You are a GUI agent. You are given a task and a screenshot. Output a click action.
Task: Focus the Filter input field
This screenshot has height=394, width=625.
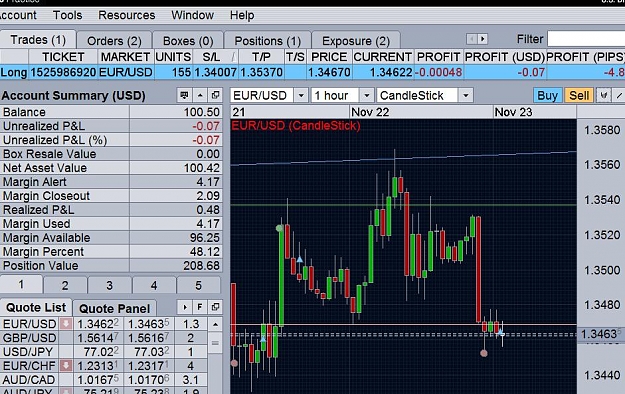point(586,39)
